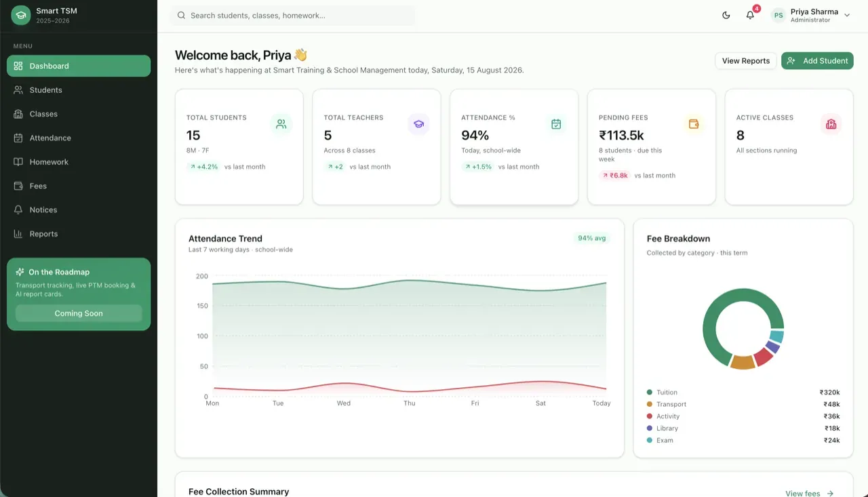Navigate to Attendance in the sidebar

tap(79, 138)
